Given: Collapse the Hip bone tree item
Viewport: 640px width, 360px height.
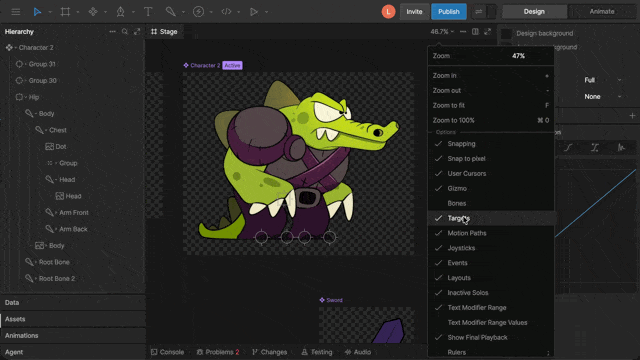Looking at the screenshot, I should [25, 97].
